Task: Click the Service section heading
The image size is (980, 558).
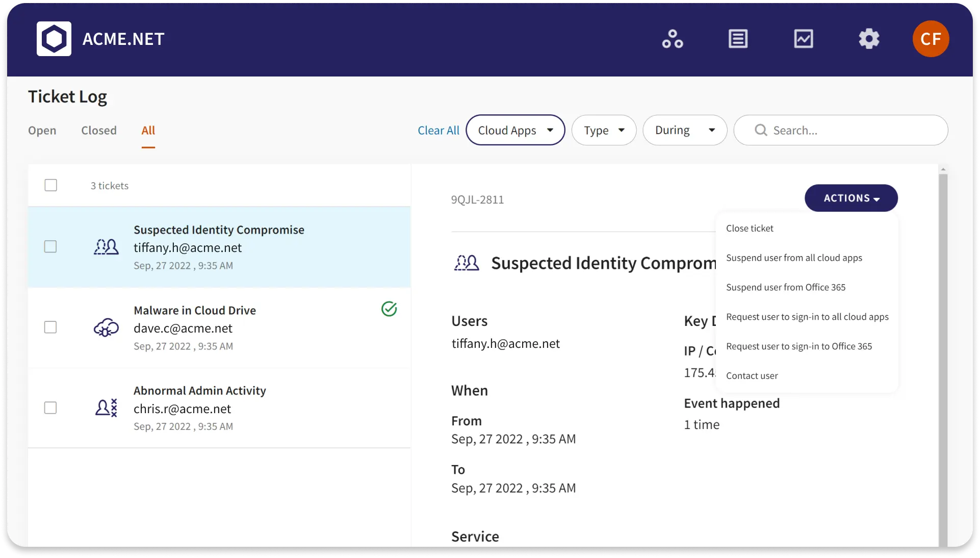Action: pos(475,536)
